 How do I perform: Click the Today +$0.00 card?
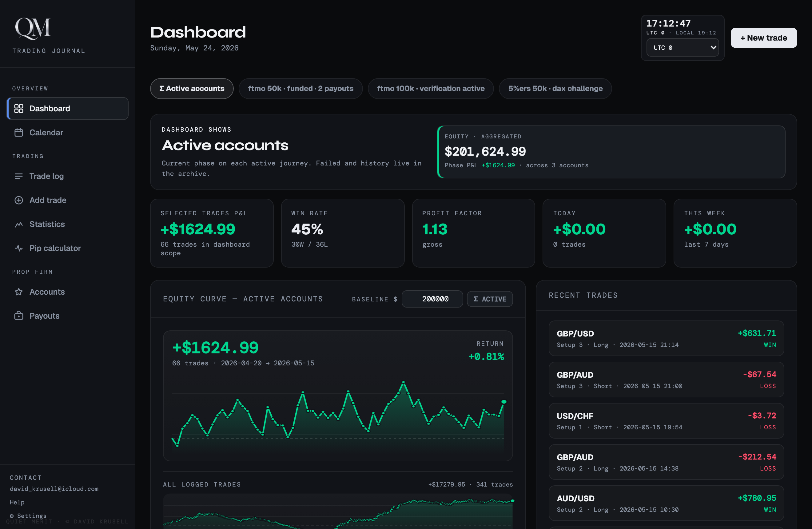604,233
